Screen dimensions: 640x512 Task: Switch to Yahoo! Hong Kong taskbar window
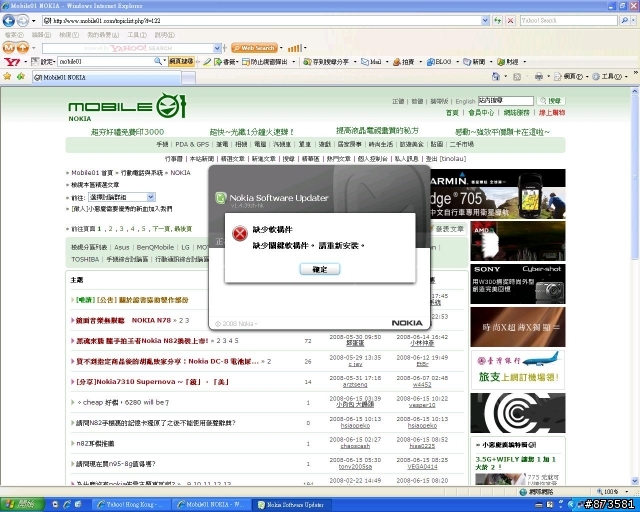click(130, 505)
